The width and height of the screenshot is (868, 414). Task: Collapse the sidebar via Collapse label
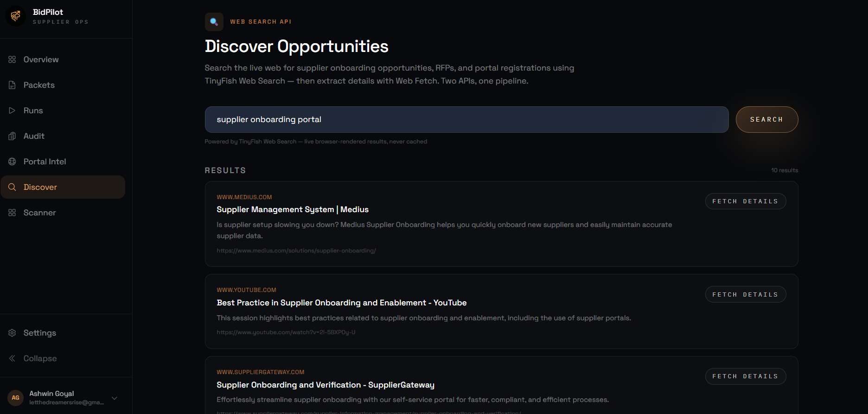click(40, 358)
